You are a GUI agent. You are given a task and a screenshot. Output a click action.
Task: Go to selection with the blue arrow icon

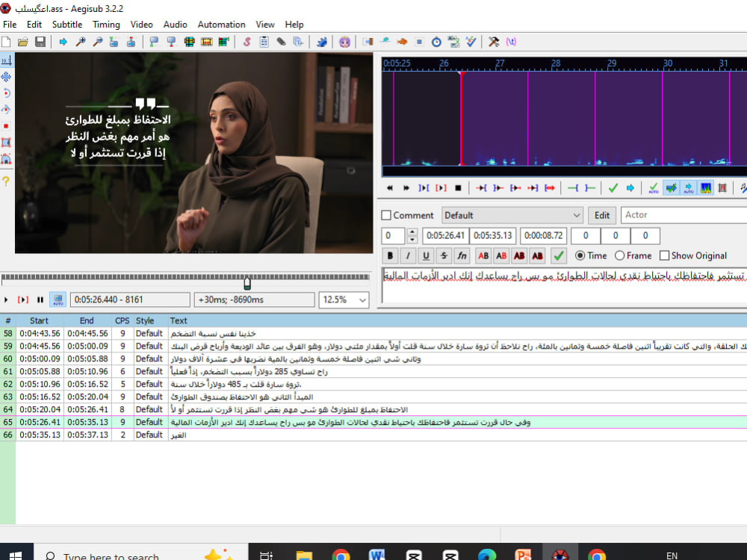coord(630,188)
